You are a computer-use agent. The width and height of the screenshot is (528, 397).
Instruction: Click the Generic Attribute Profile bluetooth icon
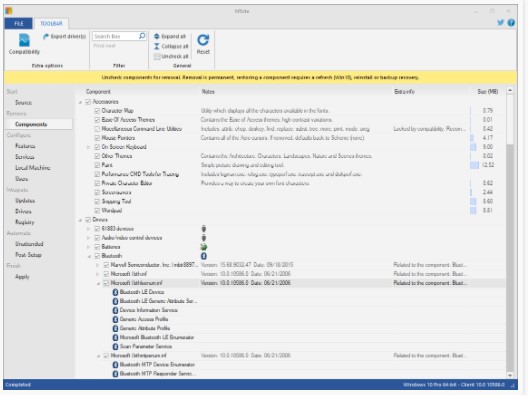pos(115,328)
